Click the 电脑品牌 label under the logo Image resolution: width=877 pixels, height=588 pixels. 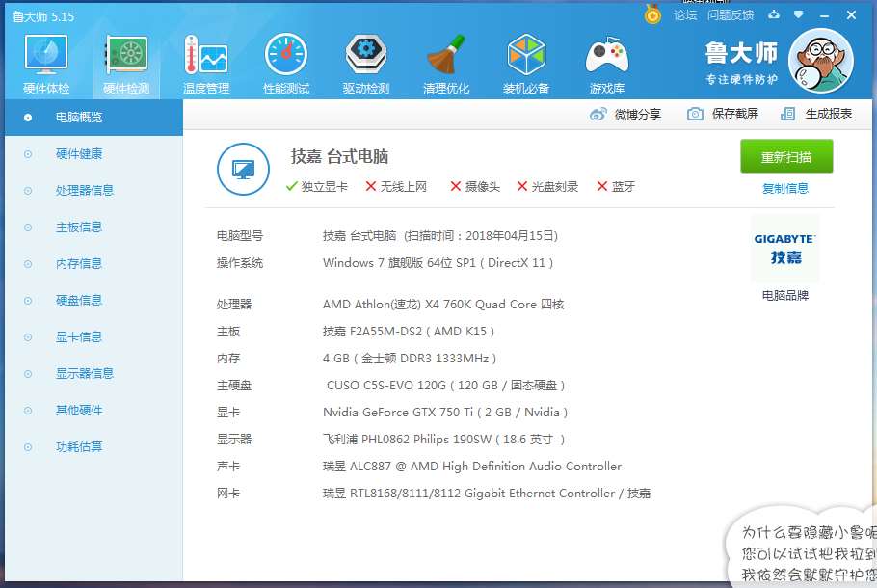[x=785, y=295]
